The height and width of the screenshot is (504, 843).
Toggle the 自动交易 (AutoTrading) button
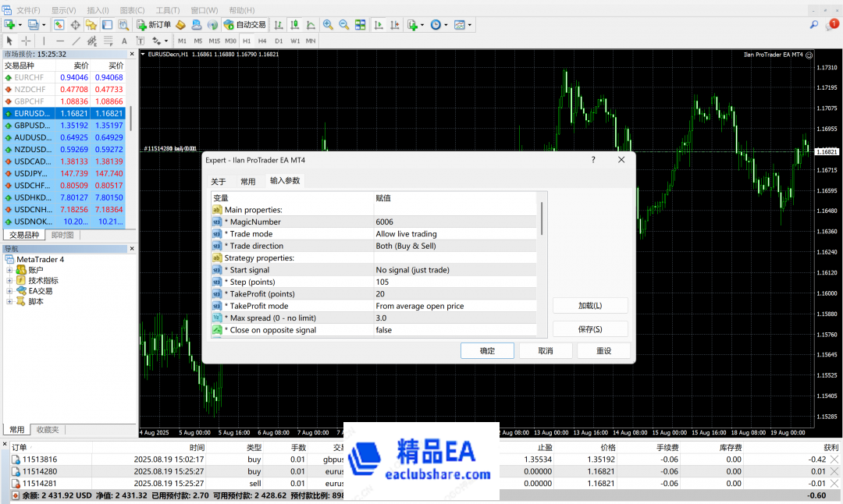coord(244,25)
